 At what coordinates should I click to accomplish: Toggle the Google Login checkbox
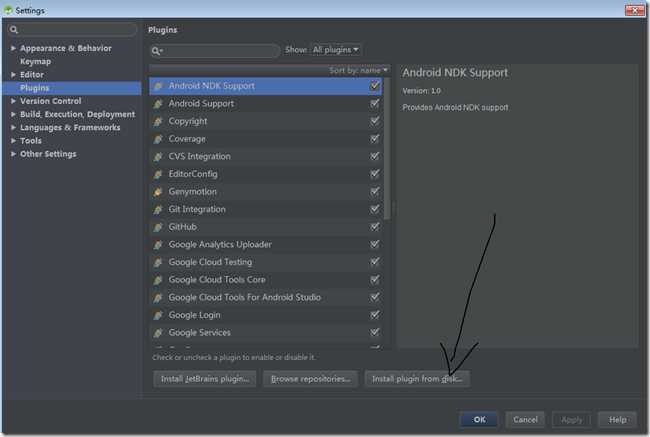[x=375, y=315]
